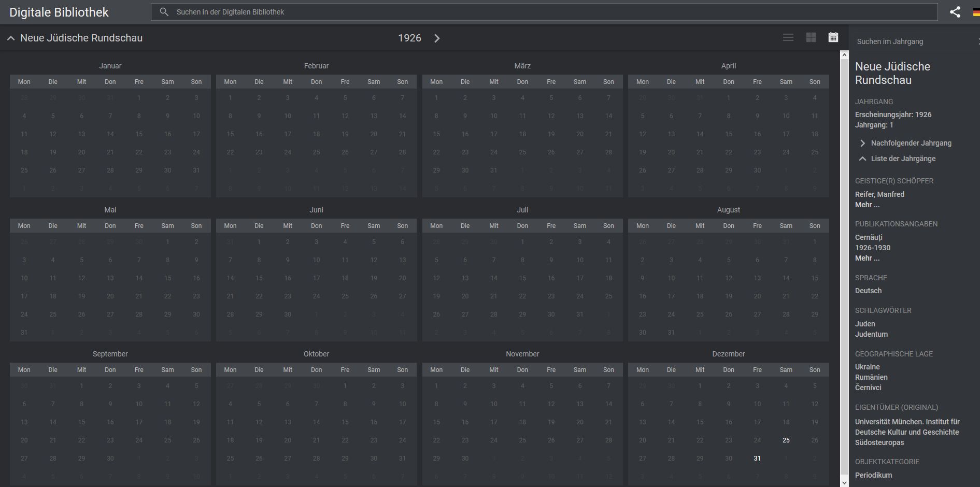Click 26 in the Dezember calendar
The image size is (980, 487).
pyautogui.click(x=815, y=440)
